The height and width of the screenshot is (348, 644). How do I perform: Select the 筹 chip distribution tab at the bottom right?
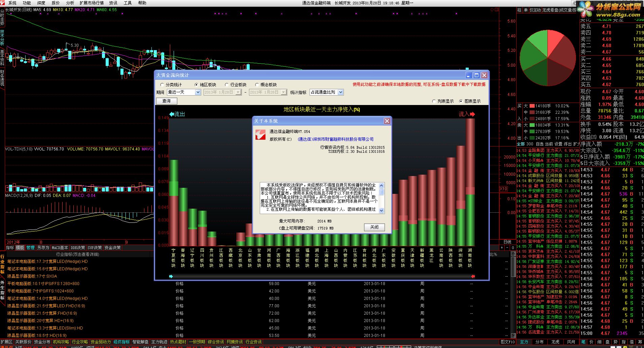(x=640, y=342)
